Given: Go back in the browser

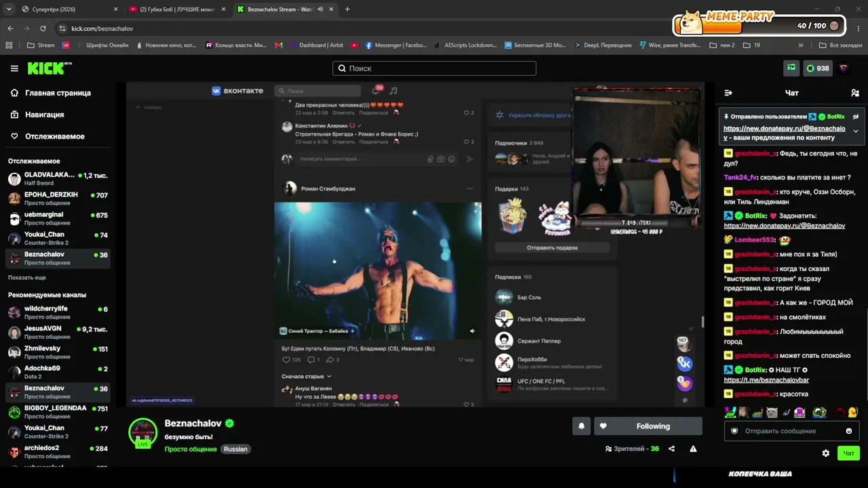Looking at the screenshot, I should (10, 28).
